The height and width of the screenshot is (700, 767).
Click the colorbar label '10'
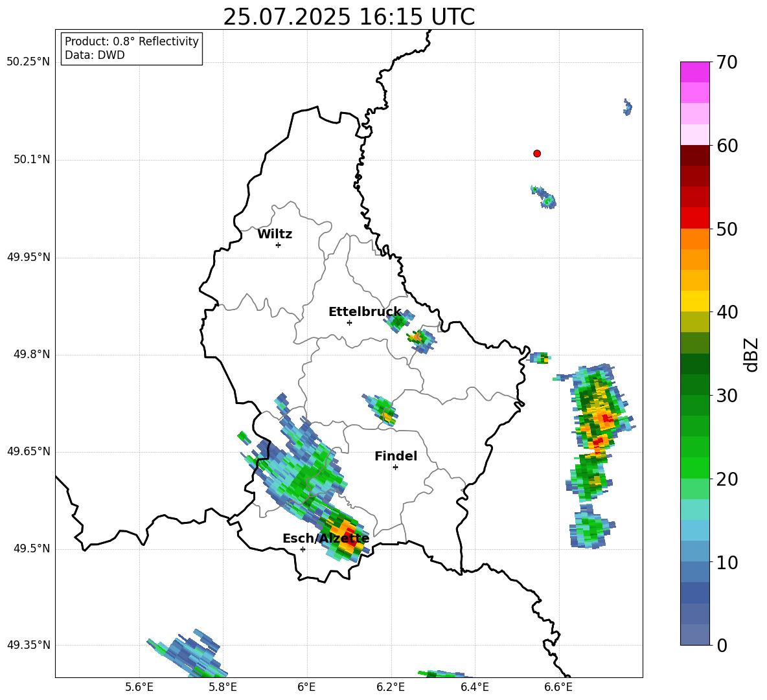[727, 563]
